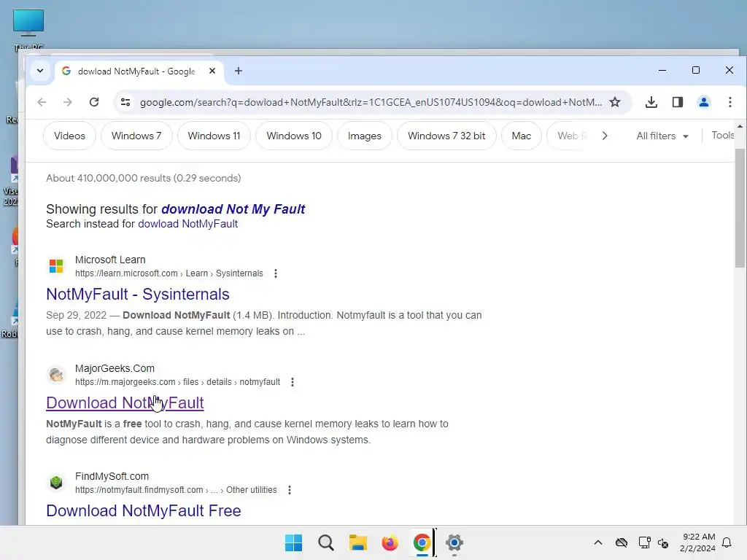Open the muted volume tray icon

click(664, 542)
